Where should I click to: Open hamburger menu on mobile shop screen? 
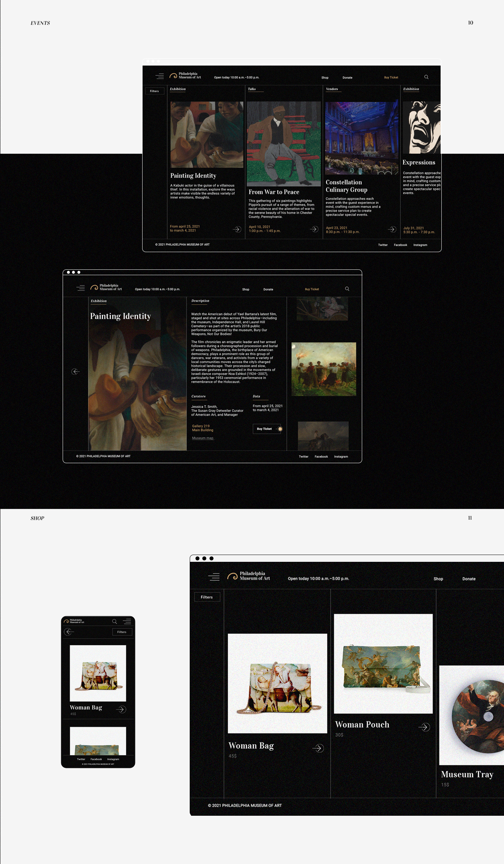(x=127, y=621)
